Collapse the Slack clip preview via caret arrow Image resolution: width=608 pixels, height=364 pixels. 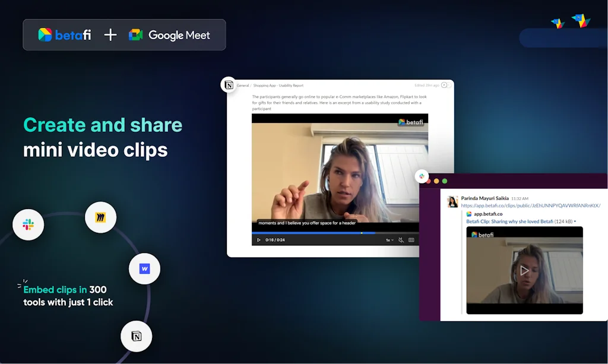[575, 221]
